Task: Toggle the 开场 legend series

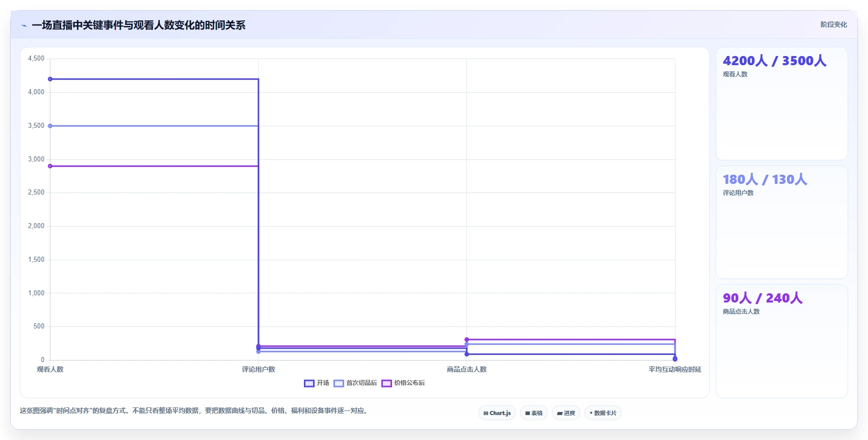Action: (317, 383)
